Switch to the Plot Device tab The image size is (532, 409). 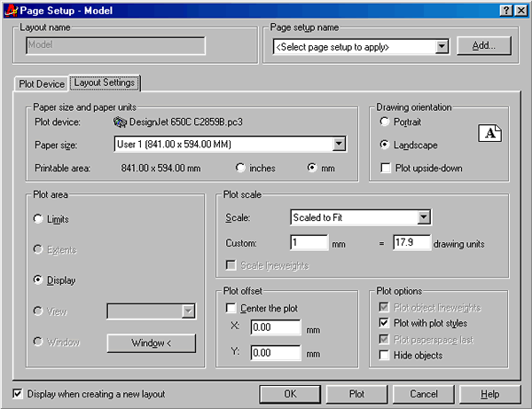click(x=42, y=83)
